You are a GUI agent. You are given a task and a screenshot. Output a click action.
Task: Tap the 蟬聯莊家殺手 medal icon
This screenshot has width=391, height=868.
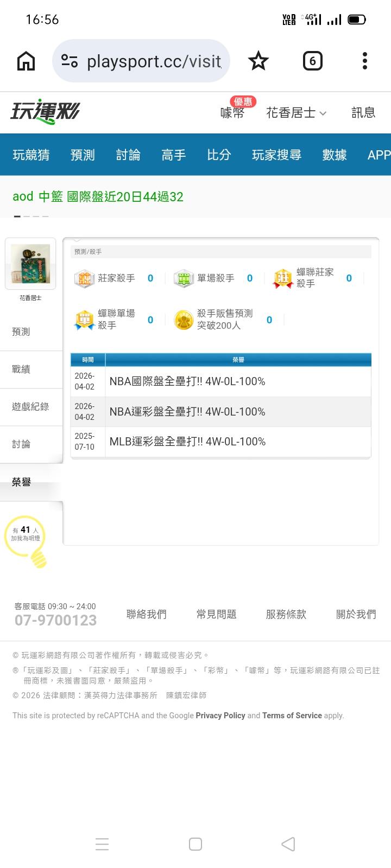click(283, 279)
